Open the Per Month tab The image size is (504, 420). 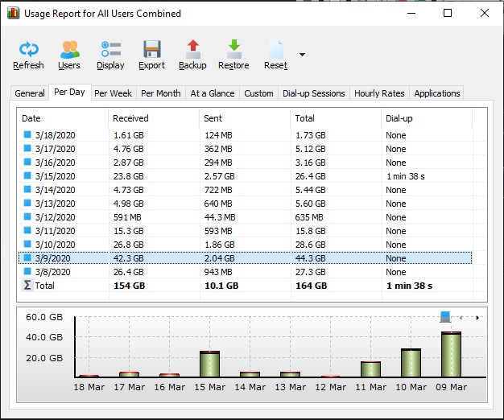point(161,93)
